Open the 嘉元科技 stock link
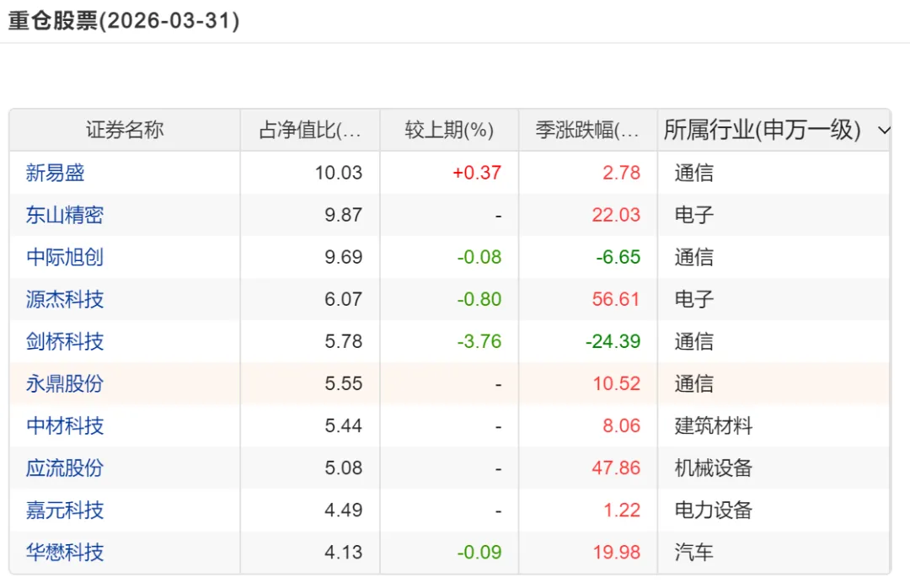The image size is (910, 588). point(64,510)
